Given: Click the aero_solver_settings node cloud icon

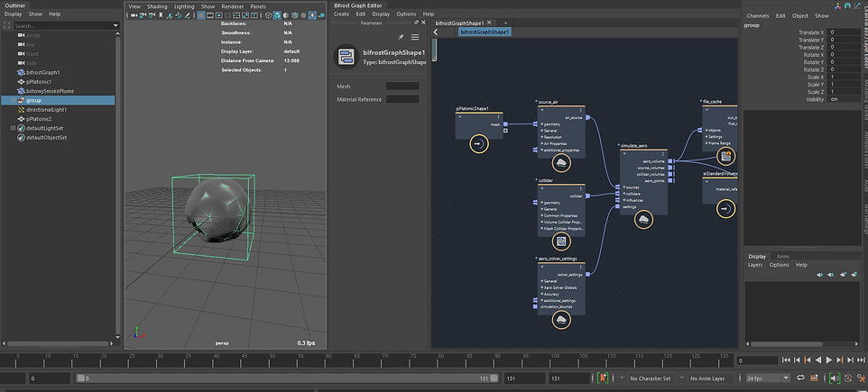Looking at the screenshot, I should (561, 320).
